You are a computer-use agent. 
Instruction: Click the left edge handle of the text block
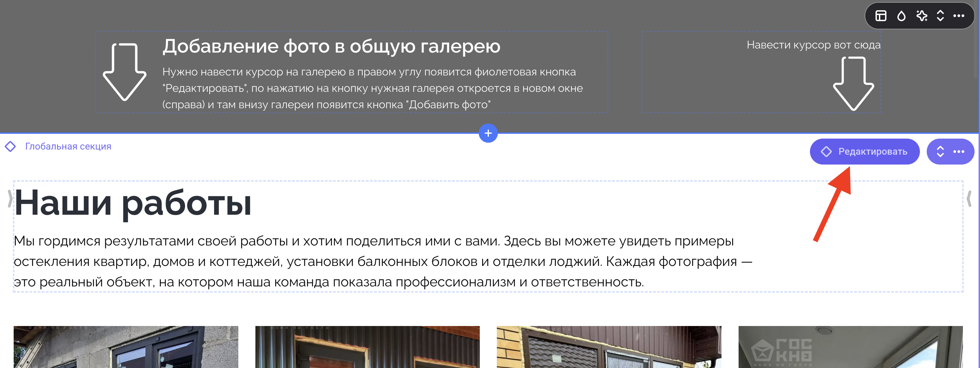[10, 198]
